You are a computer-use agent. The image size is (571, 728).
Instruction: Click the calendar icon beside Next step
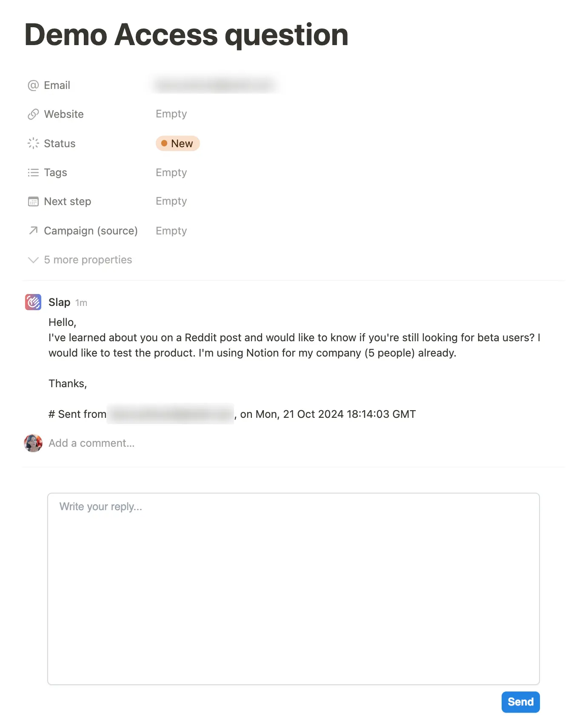coord(33,201)
